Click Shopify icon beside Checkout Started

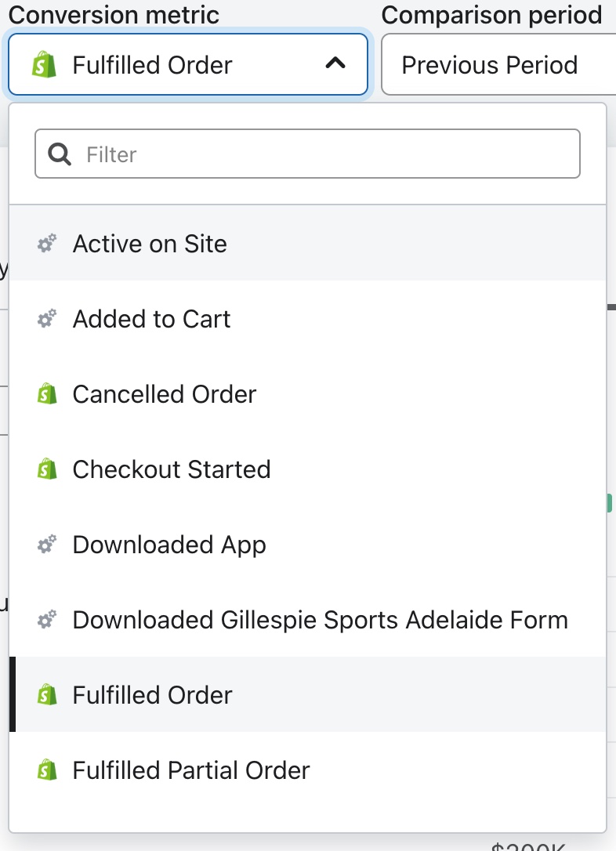tap(47, 469)
